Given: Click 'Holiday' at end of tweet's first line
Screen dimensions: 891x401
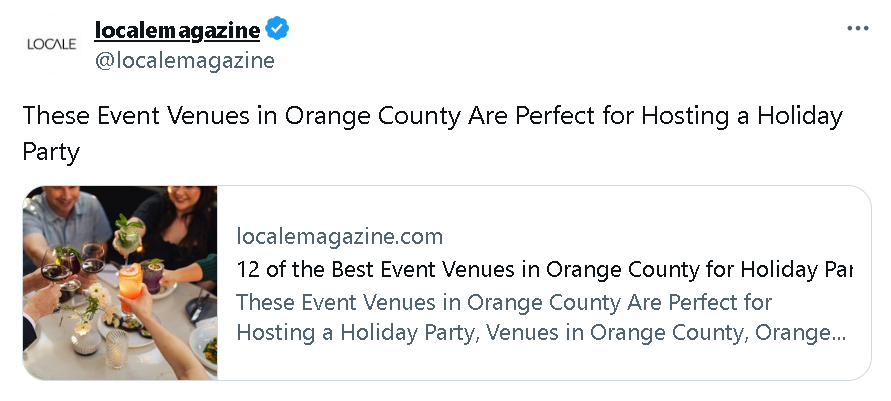Looking at the screenshot, I should [x=800, y=116].
